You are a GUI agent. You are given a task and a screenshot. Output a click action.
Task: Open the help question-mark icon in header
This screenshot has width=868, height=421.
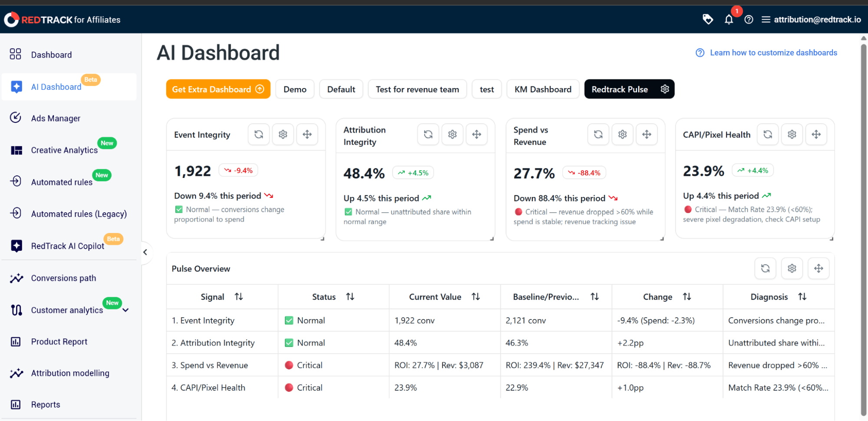(x=749, y=20)
